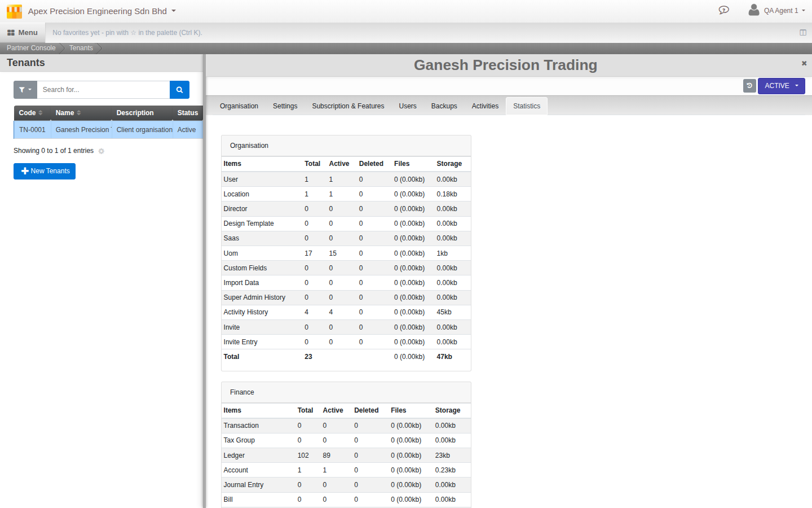Screen dimensions: 812x508
Task: Click the Apex Precision company logo icon
Action: [x=14, y=11]
